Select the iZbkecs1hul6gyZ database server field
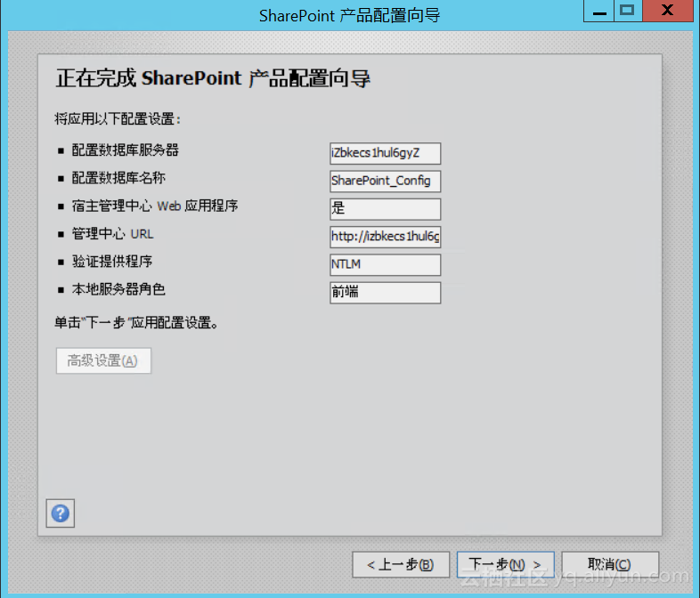Image resolution: width=700 pixels, height=598 pixels. (x=386, y=153)
